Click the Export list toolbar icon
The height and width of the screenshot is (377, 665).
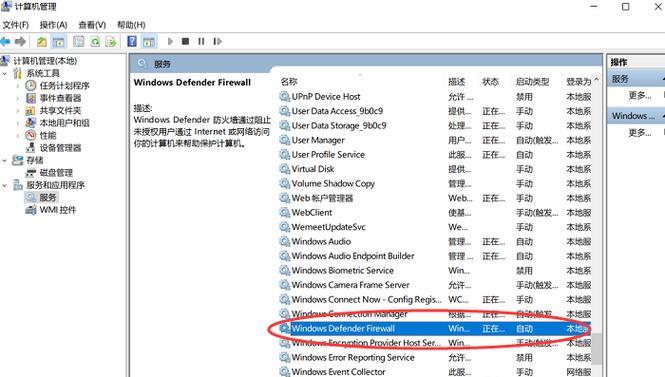[x=111, y=42]
